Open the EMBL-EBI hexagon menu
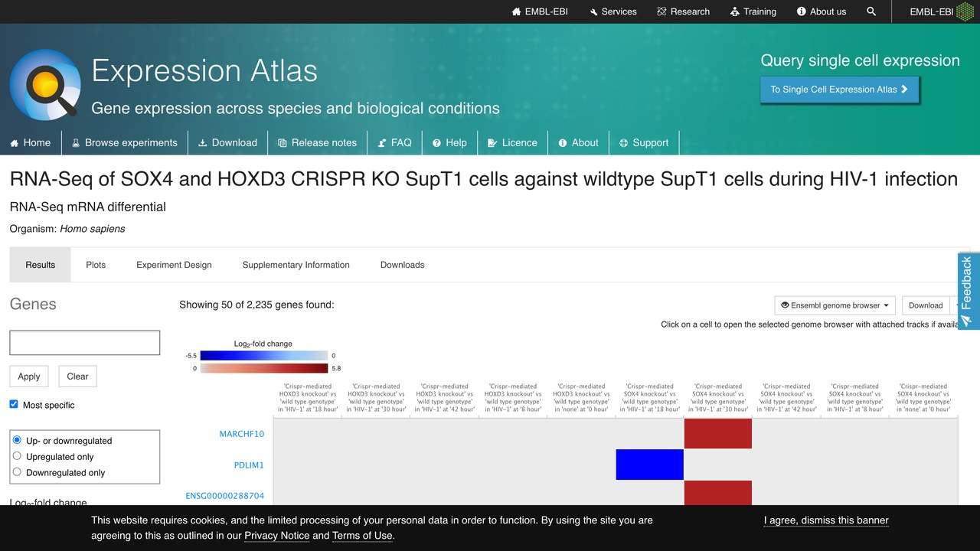The height and width of the screenshot is (551, 980). (942, 11)
